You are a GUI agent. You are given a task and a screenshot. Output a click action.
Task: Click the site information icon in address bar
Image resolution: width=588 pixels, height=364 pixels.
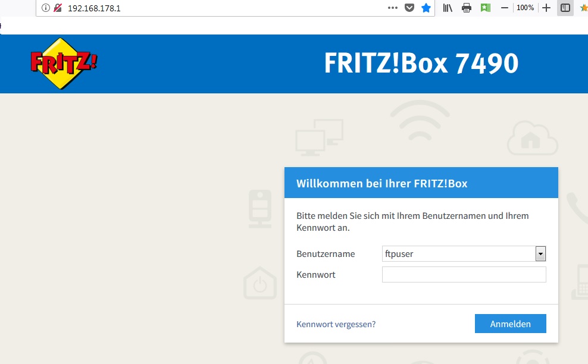(45, 8)
